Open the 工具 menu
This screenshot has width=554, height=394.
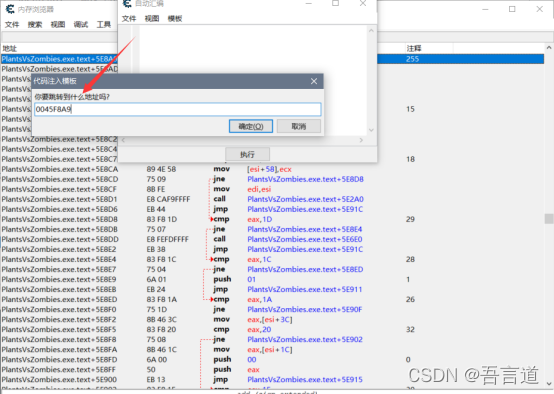(x=104, y=24)
